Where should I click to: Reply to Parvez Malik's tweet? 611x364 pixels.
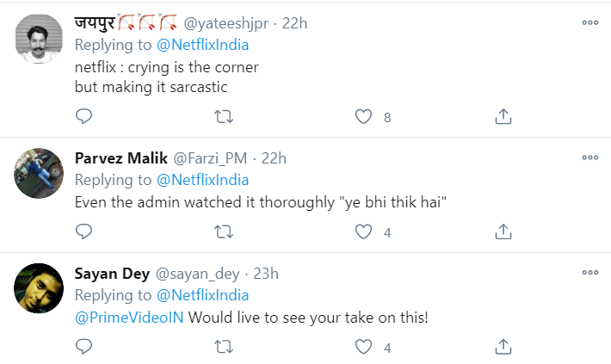[x=83, y=231]
